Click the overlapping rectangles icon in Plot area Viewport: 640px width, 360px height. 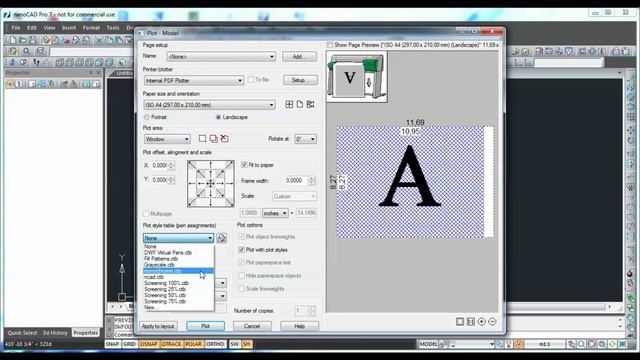(213, 139)
